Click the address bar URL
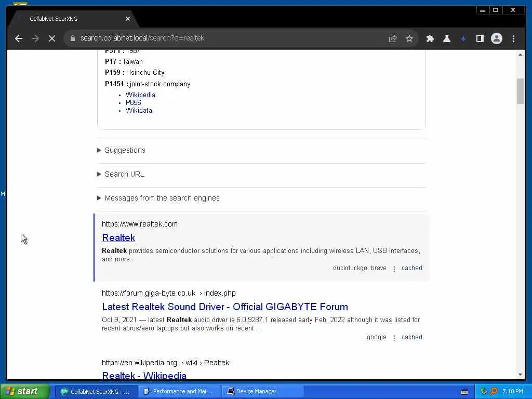This screenshot has width=532, height=399. coord(142,38)
